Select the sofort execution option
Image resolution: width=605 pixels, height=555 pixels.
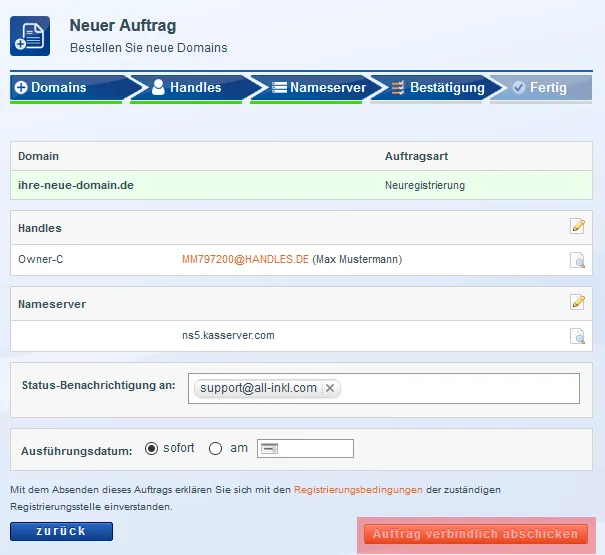click(151, 448)
